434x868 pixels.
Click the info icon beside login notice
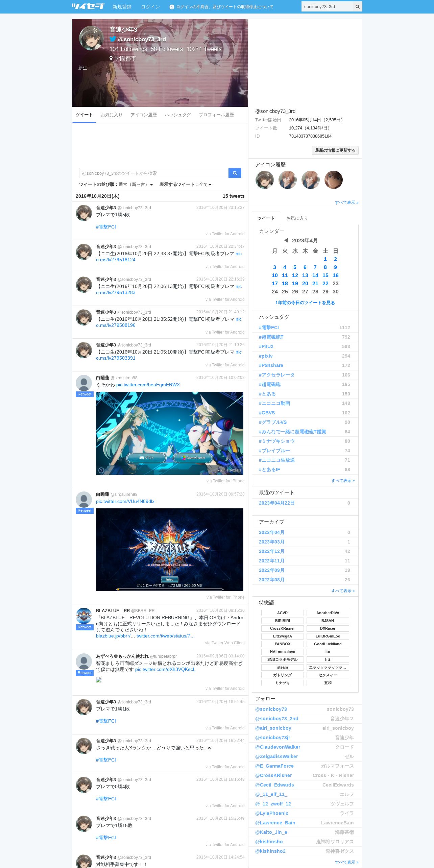[x=172, y=7]
